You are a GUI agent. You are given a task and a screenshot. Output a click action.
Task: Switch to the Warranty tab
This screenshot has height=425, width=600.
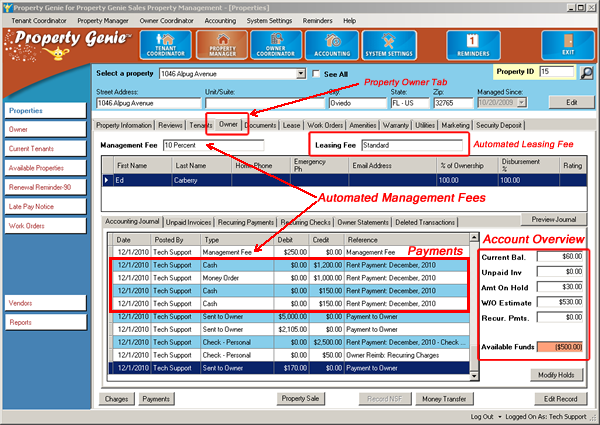396,125
